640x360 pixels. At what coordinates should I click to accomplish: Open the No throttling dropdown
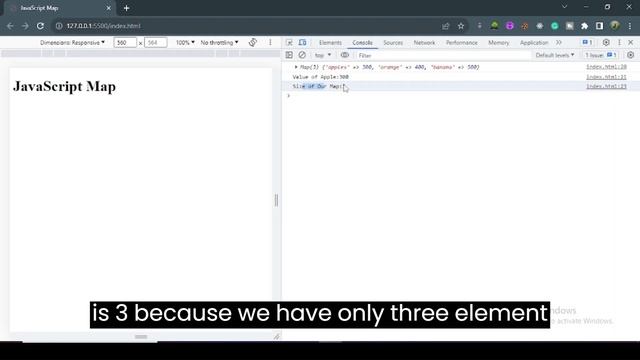[219, 42]
